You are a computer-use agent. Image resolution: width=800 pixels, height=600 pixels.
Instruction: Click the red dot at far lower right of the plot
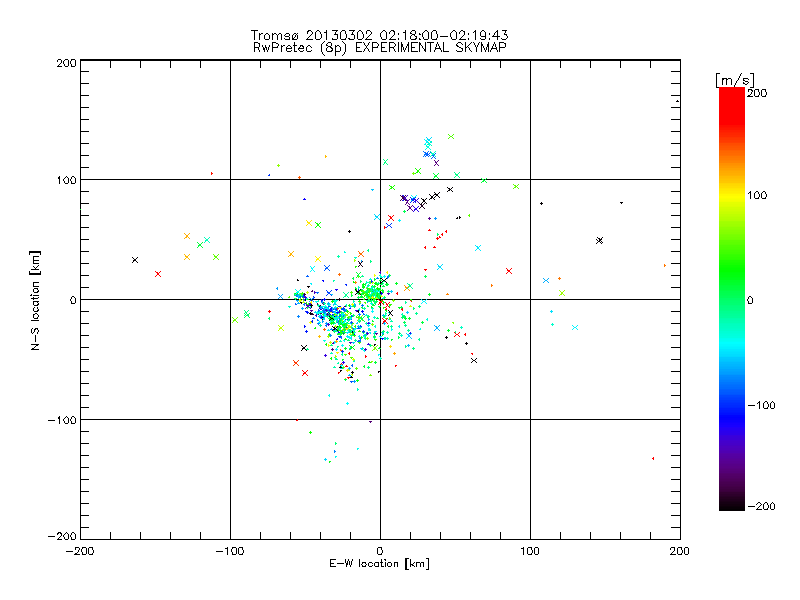pyautogui.click(x=653, y=459)
